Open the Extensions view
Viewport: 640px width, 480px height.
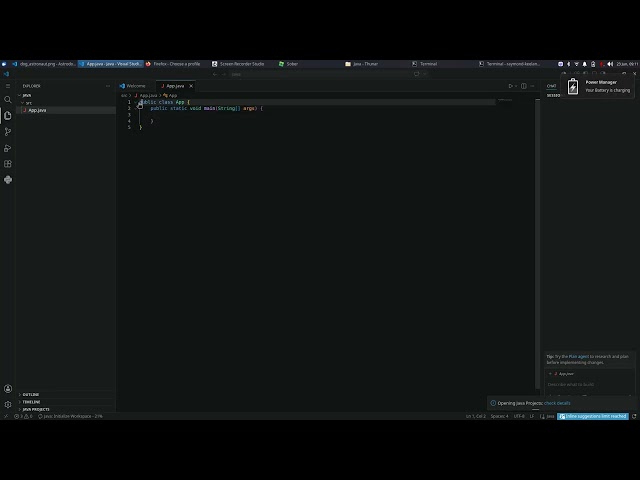(x=8, y=164)
